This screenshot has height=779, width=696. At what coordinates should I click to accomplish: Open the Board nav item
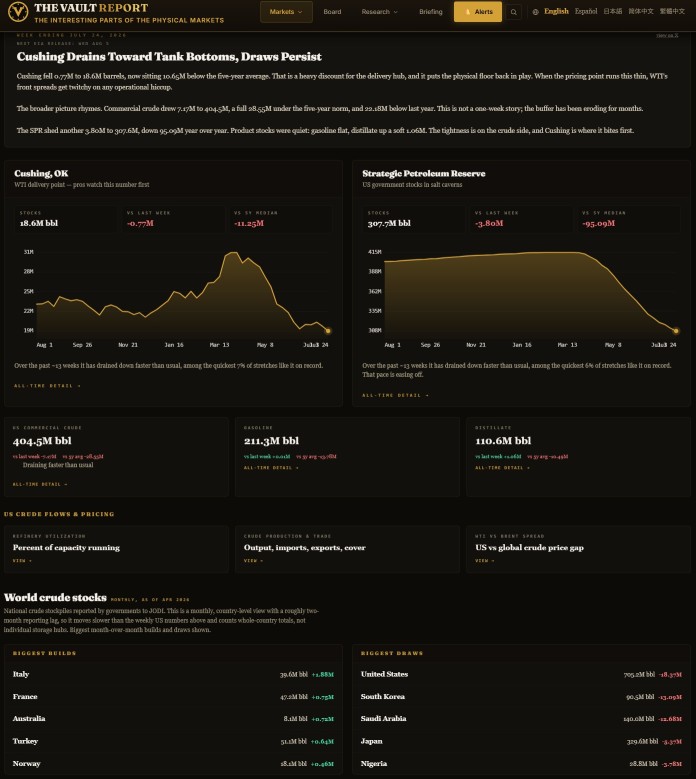click(x=332, y=12)
